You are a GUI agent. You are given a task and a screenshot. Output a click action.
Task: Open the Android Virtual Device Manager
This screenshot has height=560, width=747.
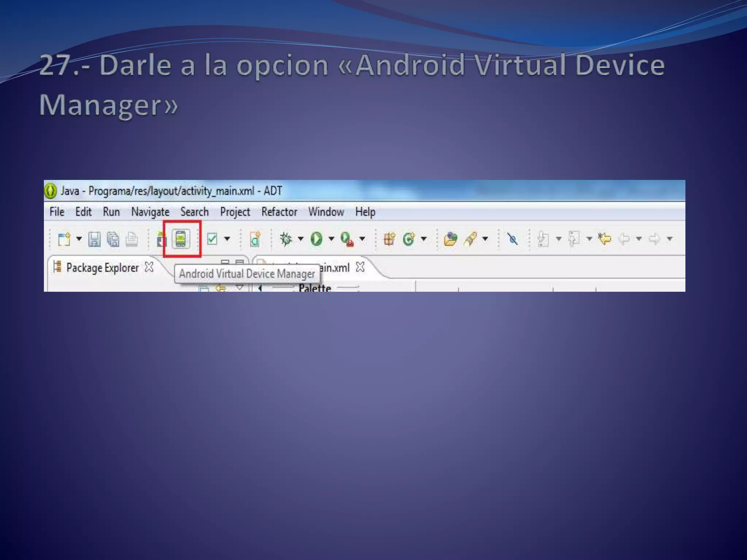tap(181, 239)
